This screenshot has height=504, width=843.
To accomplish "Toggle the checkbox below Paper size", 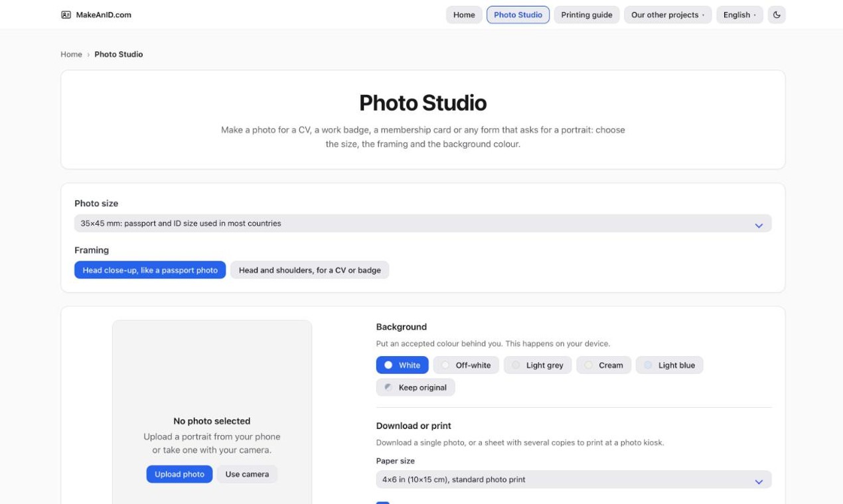I will point(382,503).
